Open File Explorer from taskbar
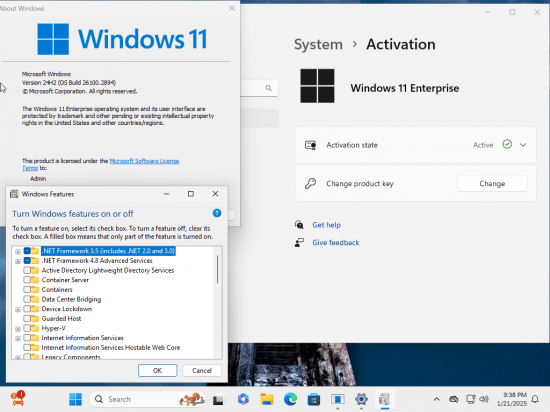The image size is (550, 412). tap(267, 399)
